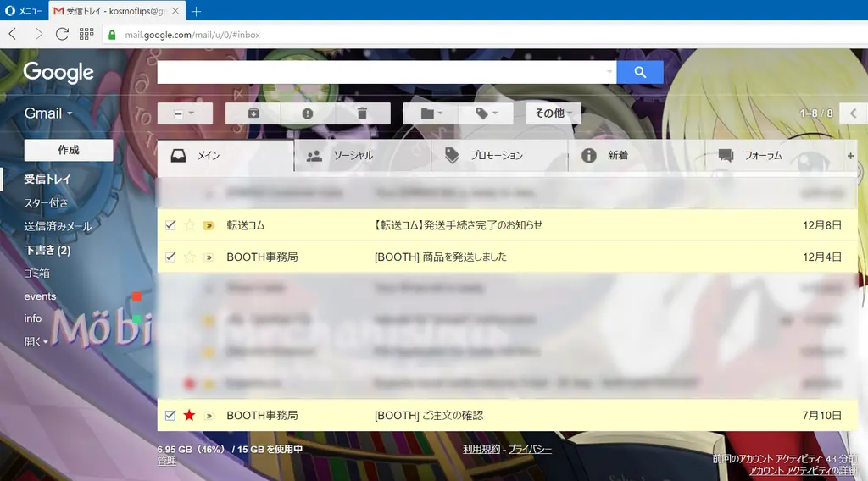The width and height of the screenshot is (868, 481).
Task: Open email [BOOTH] ご注文の確認
Action: [428, 415]
